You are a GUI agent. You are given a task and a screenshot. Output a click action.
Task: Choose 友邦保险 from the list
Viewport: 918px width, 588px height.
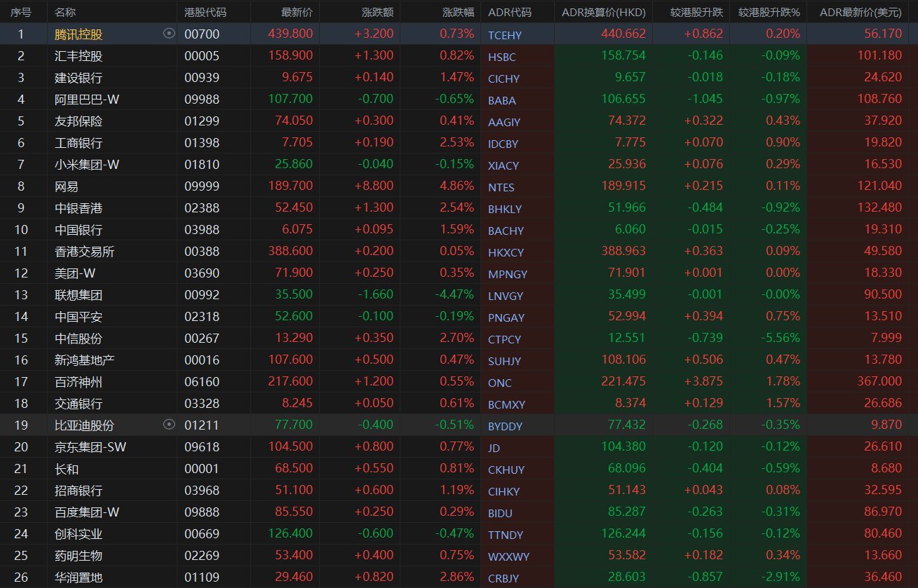click(x=79, y=121)
